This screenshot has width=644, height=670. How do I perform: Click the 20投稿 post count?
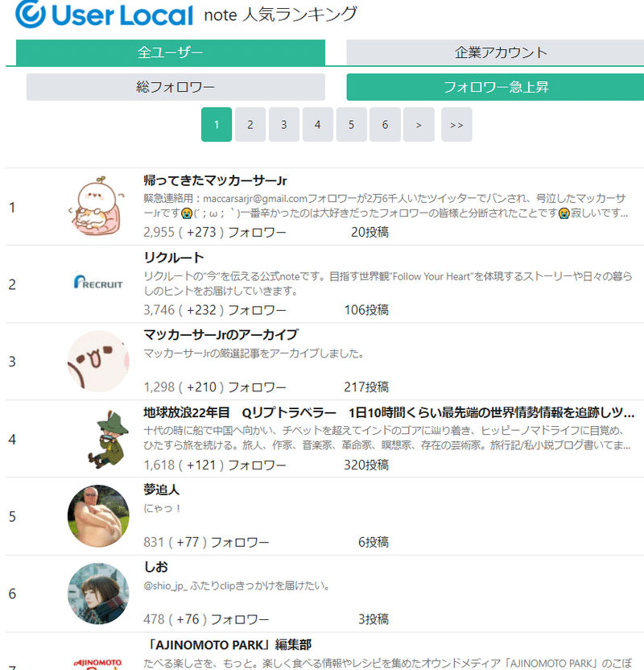click(x=369, y=232)
